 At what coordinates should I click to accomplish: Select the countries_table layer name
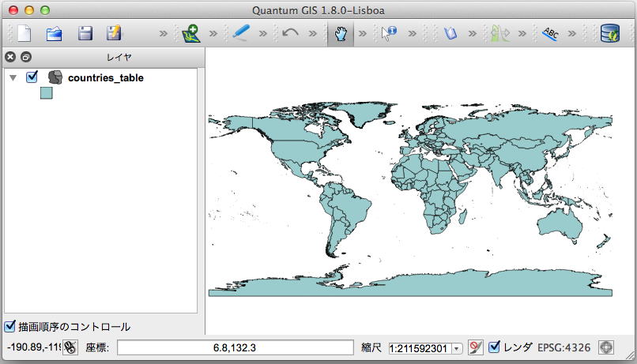[x=106, y=77]
